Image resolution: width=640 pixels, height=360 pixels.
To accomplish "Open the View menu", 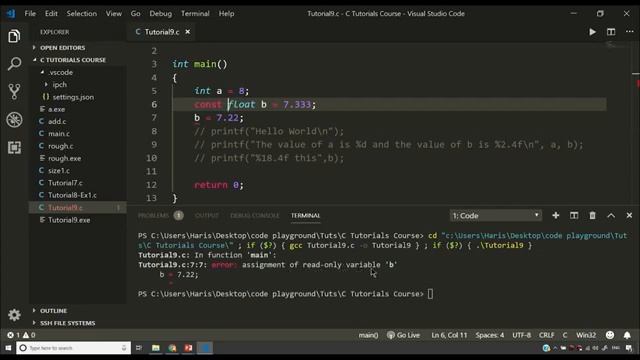I will 114,13.
